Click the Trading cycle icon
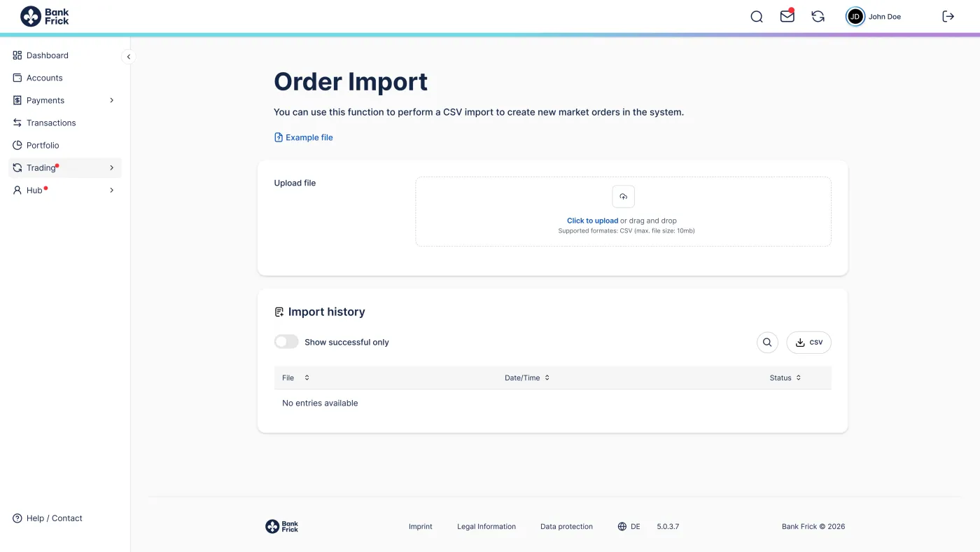Viewport: 980px width, 552px height. 17,167
